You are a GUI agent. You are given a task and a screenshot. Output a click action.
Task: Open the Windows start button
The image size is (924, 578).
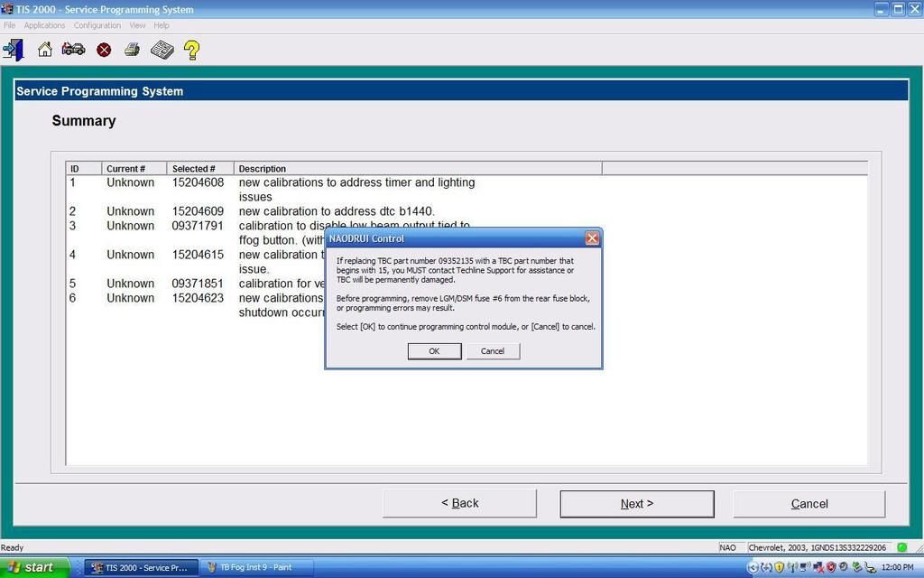34,567
